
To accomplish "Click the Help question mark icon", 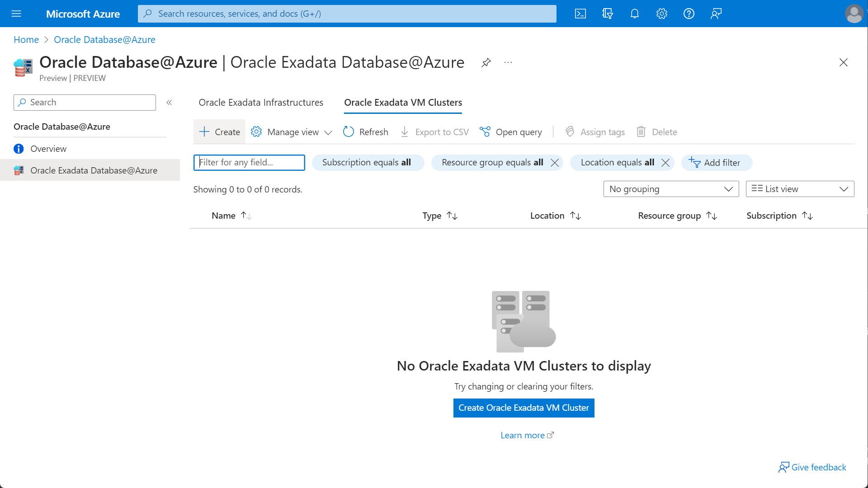I will coord(689,14).
